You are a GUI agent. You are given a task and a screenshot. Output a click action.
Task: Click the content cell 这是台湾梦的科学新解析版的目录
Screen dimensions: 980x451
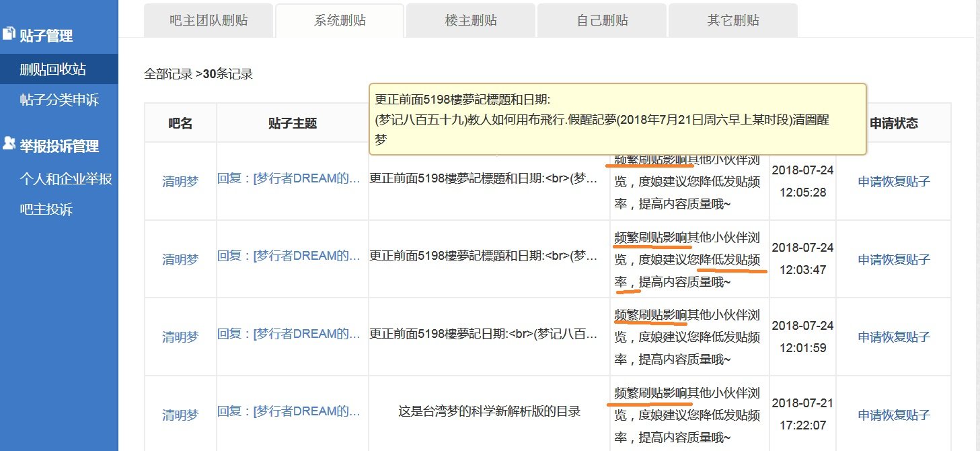tap(489, 411)
